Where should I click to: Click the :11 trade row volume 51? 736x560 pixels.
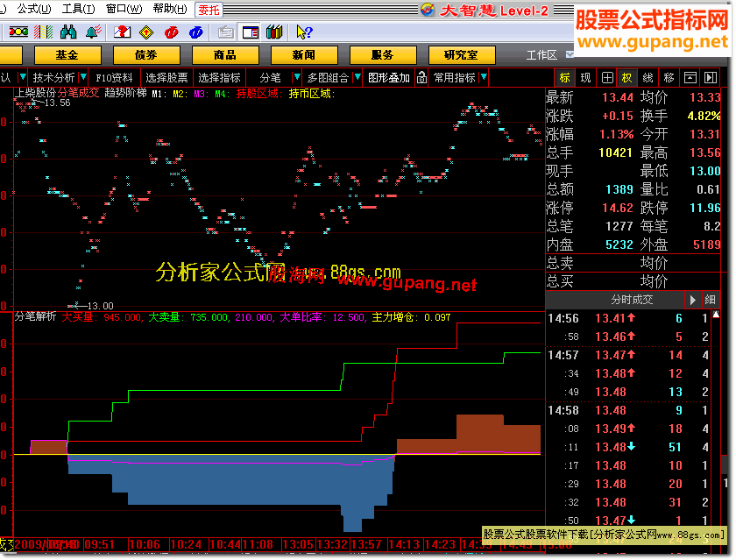point(675,447)
